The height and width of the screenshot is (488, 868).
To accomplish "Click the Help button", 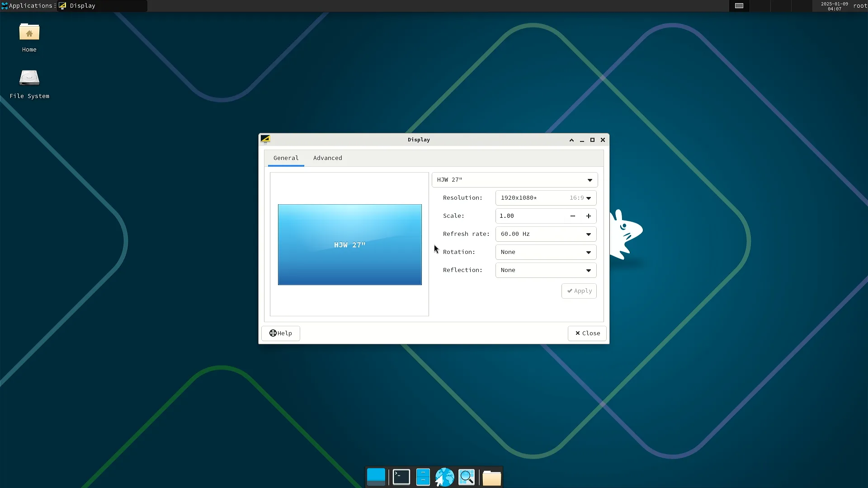I will (x=280, y=333).
